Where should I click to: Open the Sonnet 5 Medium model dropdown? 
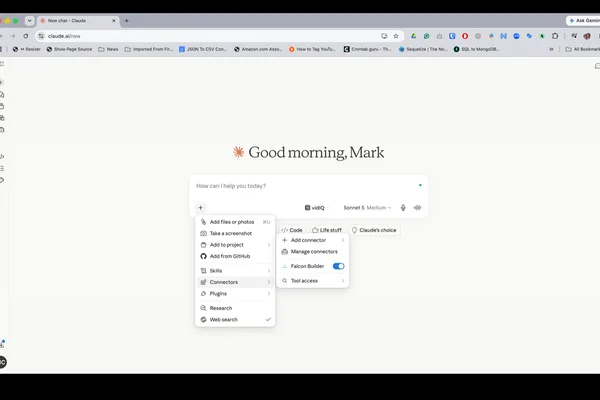click(367, 208)
